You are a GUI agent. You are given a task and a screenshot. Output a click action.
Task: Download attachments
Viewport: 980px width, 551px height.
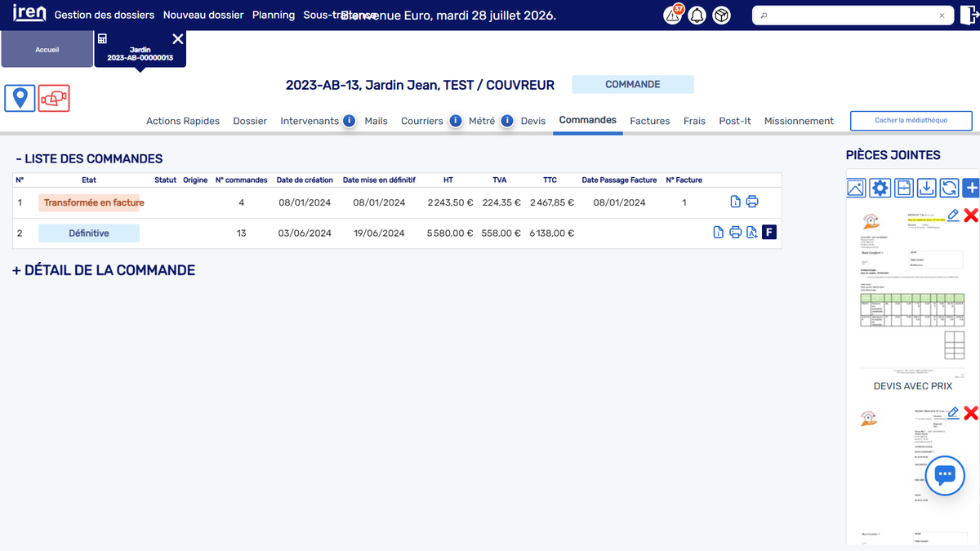coord(927,188)
